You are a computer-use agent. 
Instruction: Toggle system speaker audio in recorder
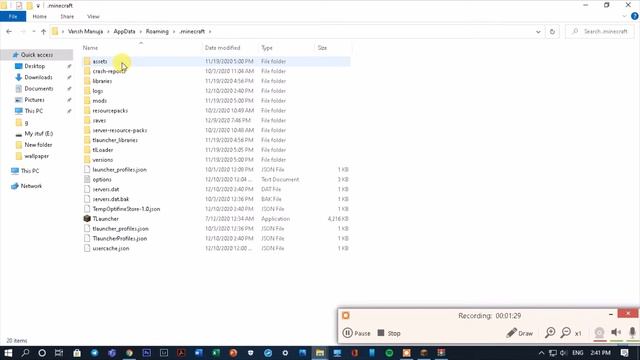tap(616, 332)
